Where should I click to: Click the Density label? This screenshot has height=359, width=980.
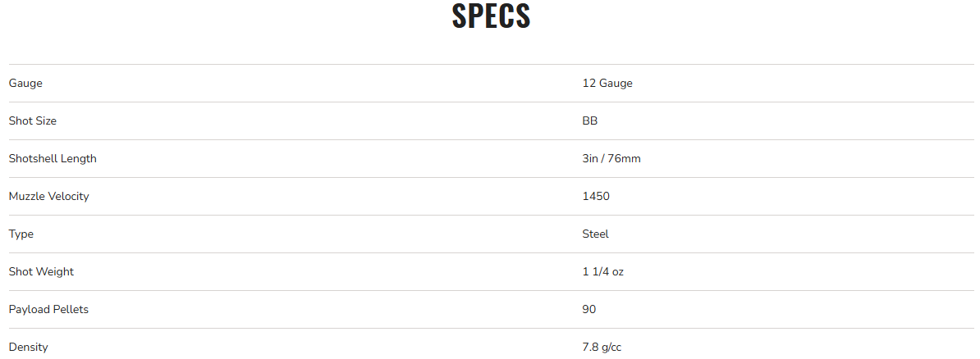click(28, 347)
